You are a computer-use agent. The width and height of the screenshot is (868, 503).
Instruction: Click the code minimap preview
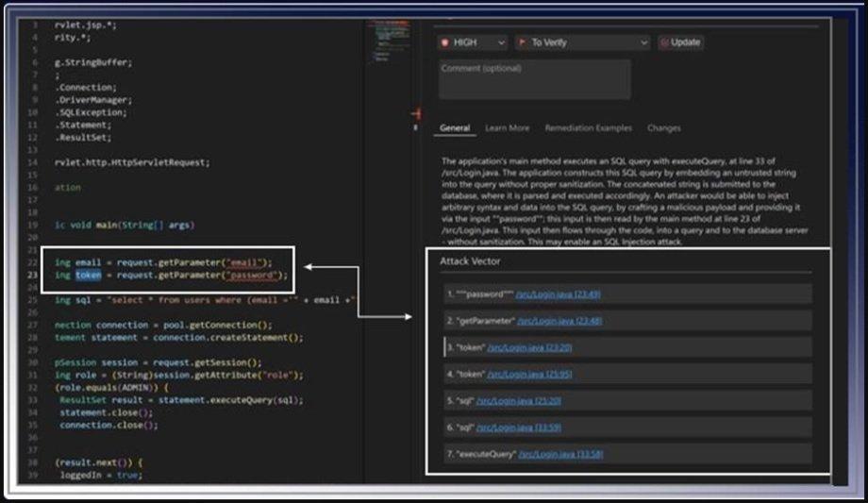tap(381, 42)
